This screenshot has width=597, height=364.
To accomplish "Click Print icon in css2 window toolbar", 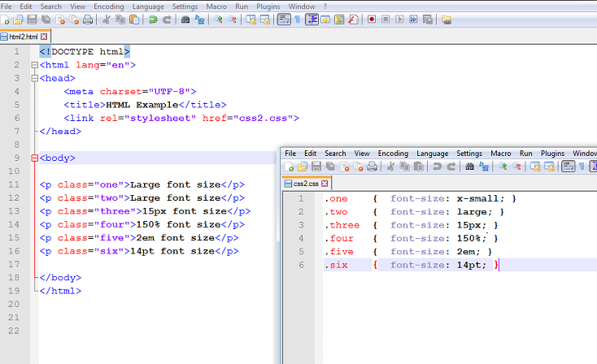I will pyautogui.click(x=372, y=167).
